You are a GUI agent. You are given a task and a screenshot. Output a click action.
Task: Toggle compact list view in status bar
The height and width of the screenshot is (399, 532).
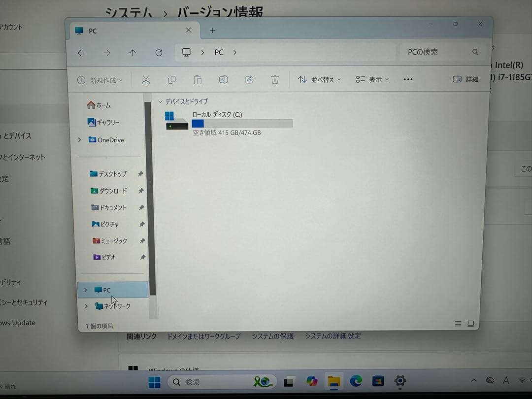click(458, 324)
